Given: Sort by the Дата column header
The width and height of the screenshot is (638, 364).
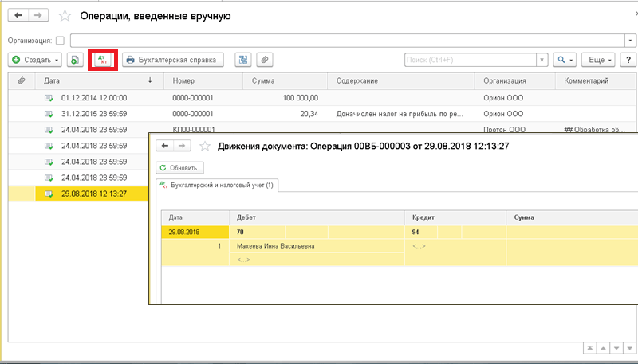Looking at the screenshot, I should click(99, 80).
